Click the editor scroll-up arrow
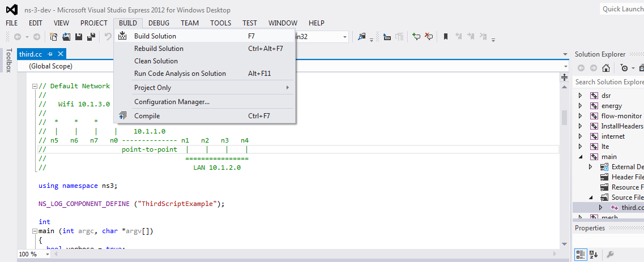The height and width of the screenshot is (262, 644). click(564, 87)
